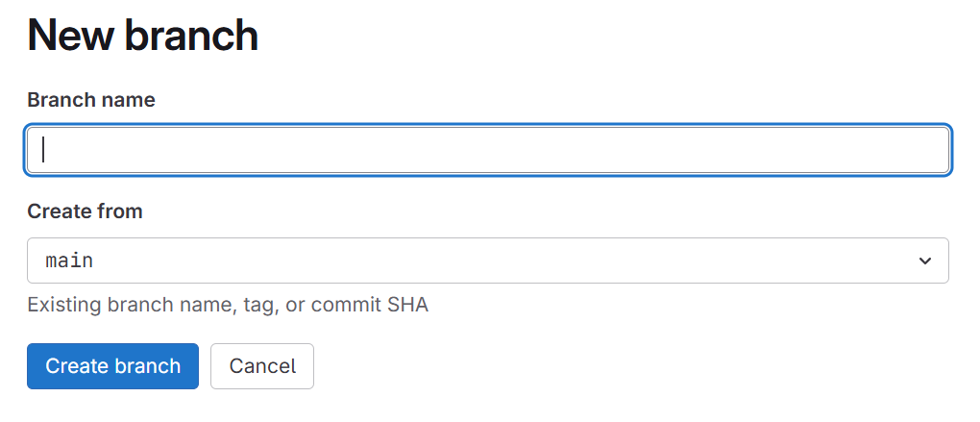
Task: Click the 'New branch' title text
Action: click(142, 35)
